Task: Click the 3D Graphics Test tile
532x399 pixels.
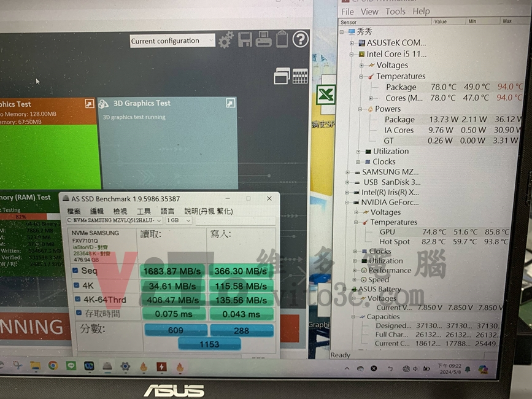Action: tap(168, 143)
